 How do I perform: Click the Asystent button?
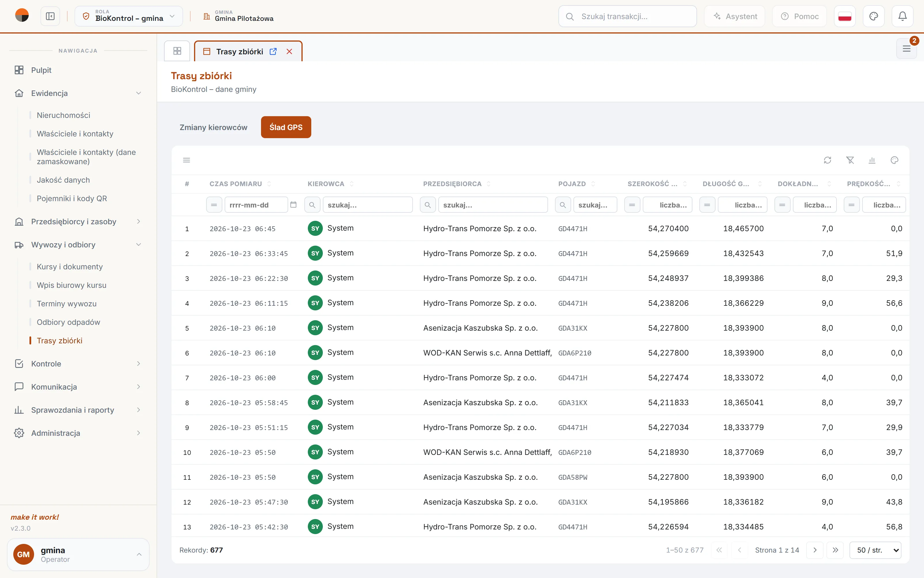735,16
